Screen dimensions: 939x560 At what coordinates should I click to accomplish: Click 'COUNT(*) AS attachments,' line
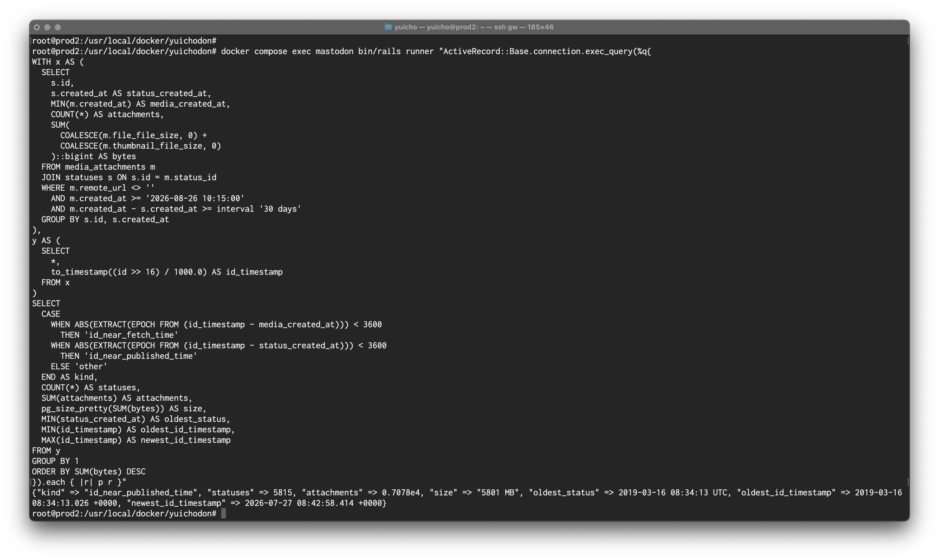pyautogui.click(x=107, y=114)
